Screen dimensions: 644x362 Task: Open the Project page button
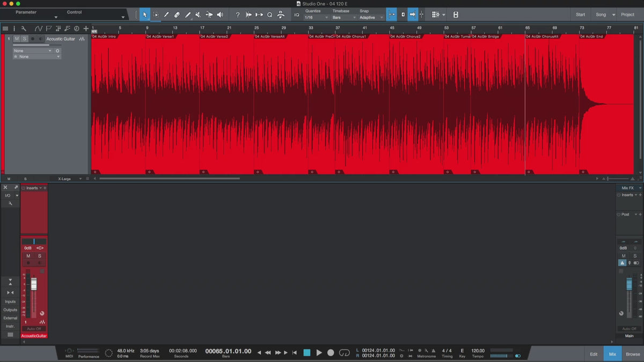(x=627, y=14)
